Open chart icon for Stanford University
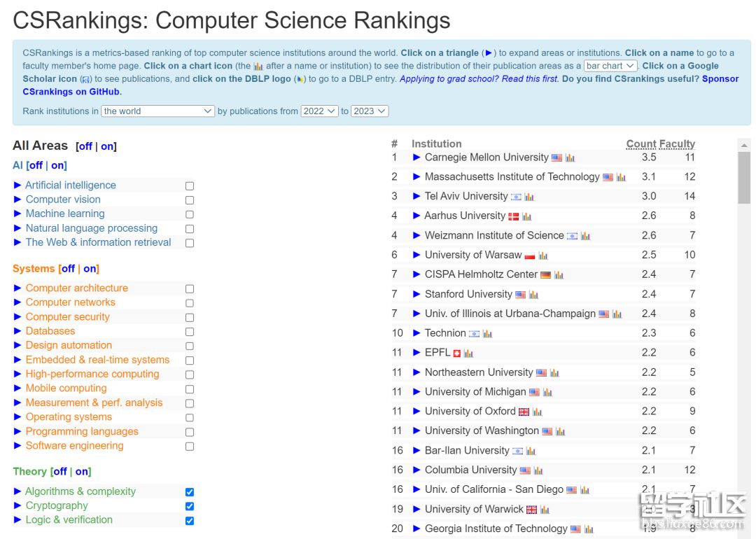This screenshot has height=539, width=756. [533, 295]
